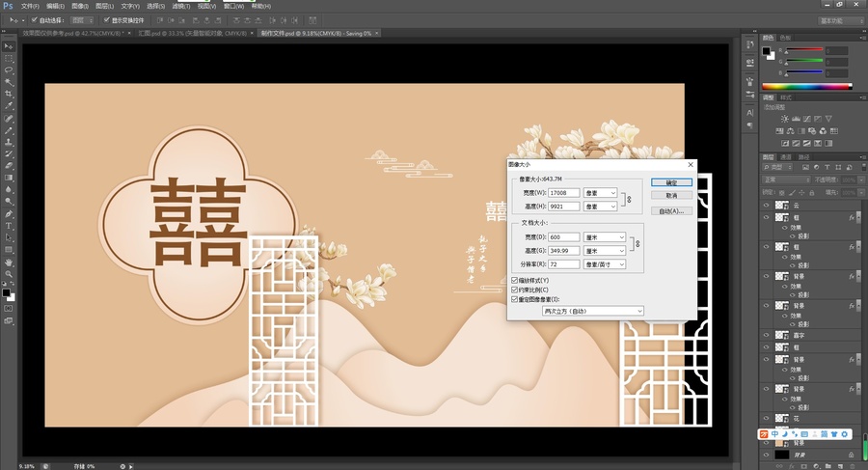The width and height of the screenshot is (868, 470).
Task: Open resample method 两次立方（自动）dropdown
Action: [x=592, y=311]
